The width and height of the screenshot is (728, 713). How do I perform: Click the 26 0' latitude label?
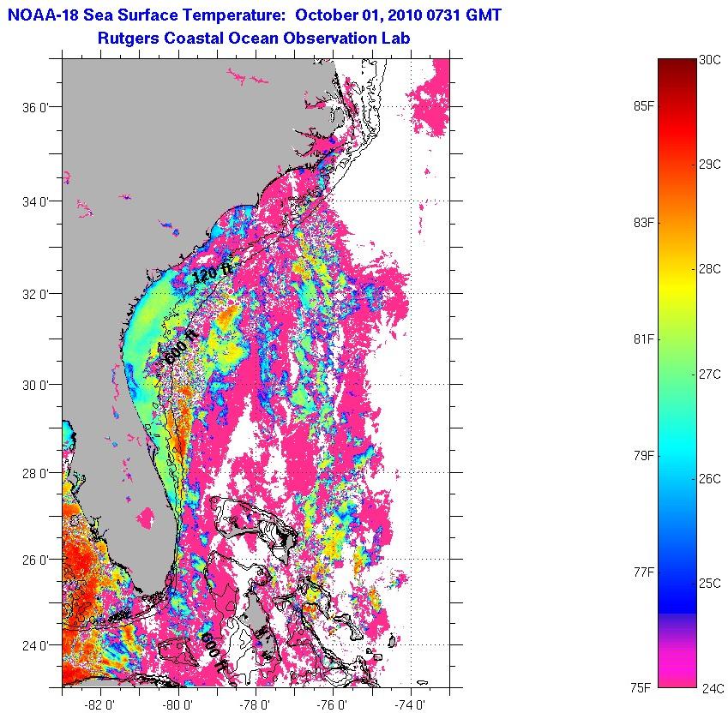click(x=36, y=560)
